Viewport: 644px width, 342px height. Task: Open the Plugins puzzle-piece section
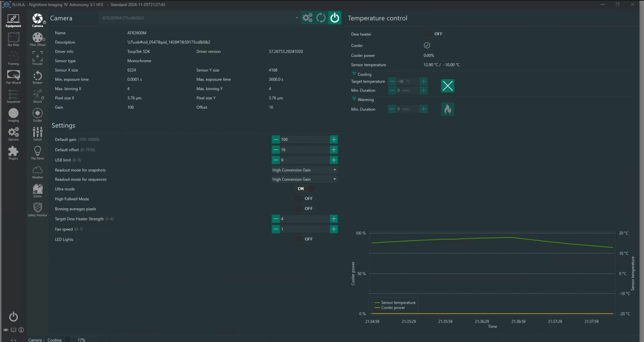tap(13, 153)
